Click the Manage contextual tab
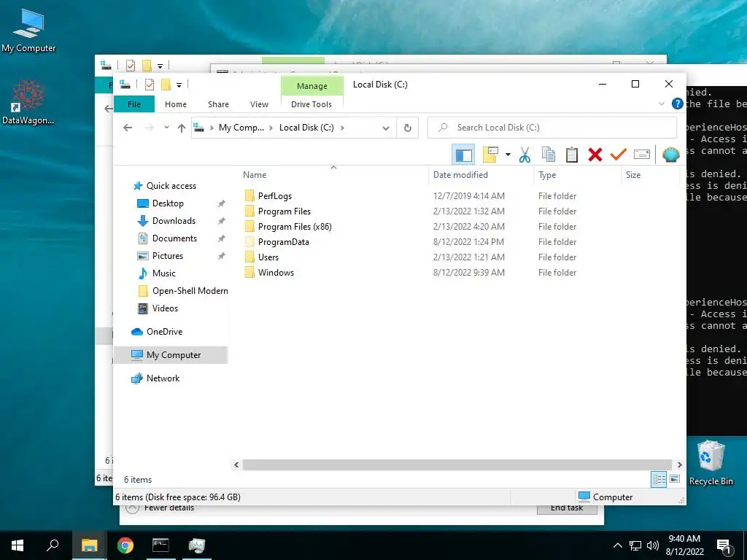 tap(312, 86)
